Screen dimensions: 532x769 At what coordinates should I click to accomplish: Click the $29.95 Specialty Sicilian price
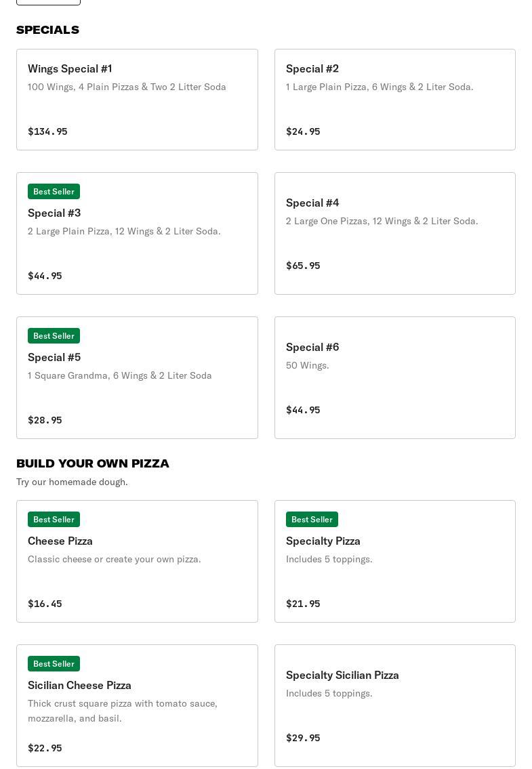[303, 738]
